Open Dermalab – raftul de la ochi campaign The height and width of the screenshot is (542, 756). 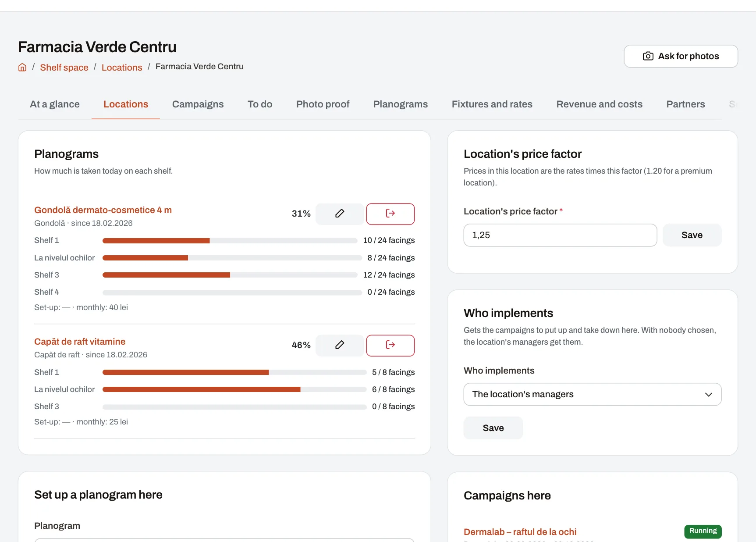(520, 532)
